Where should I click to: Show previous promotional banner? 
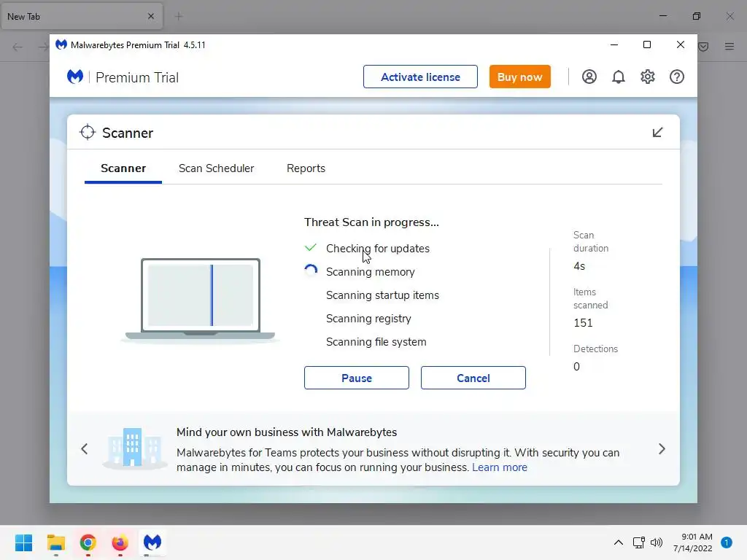[x=85, y=449]
